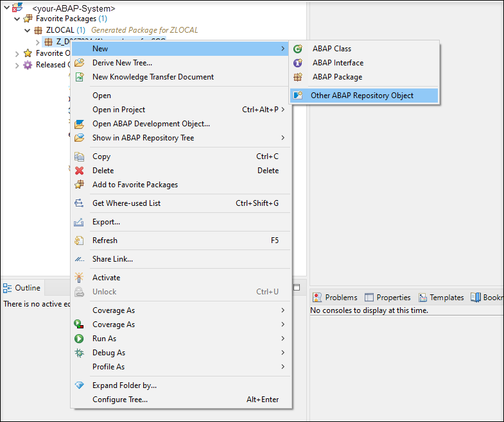Click the New Knowledge Transfer Document icon
The height and width of the screenshot is (422, 504).
[79, 77]
